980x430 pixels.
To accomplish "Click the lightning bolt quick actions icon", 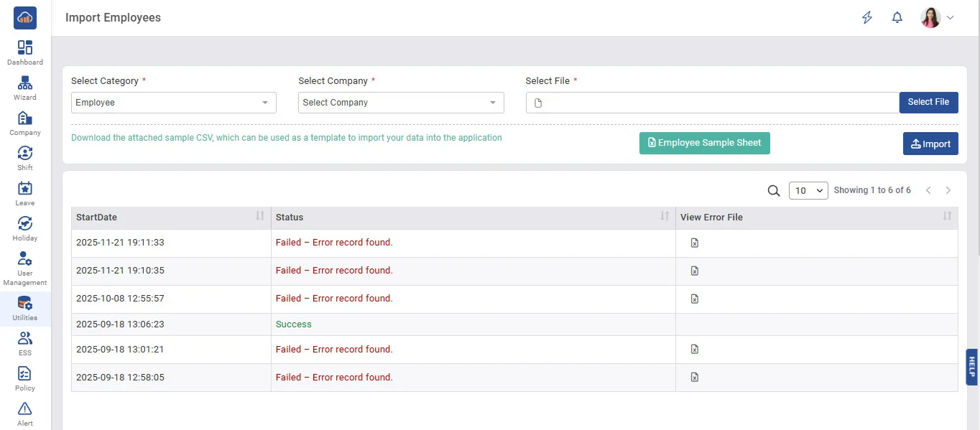I will coord(867,18).
